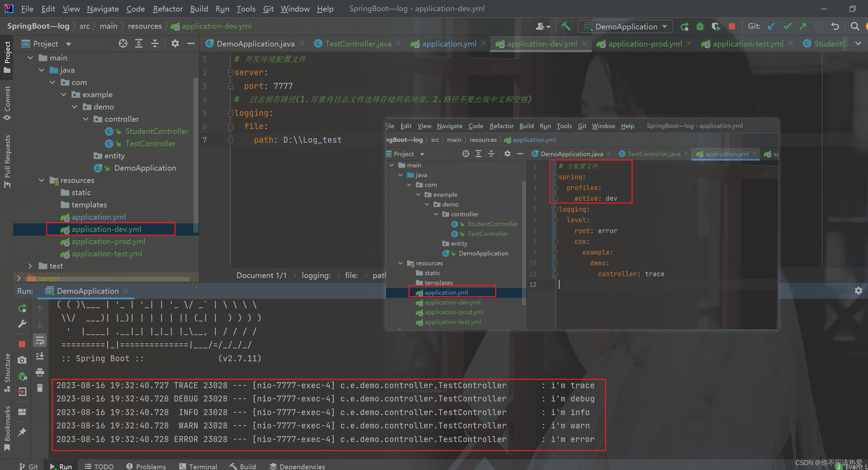Stop the running DemoApplication from the toolbar
The height and width of the screenshot is (470, 868).
[x=732, y=27]
